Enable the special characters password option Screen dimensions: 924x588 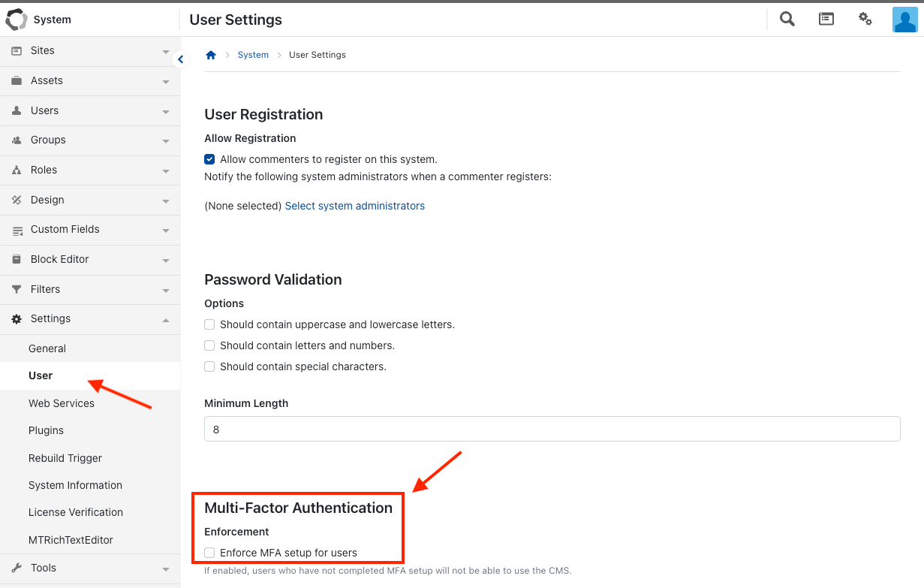click(210, 366)
